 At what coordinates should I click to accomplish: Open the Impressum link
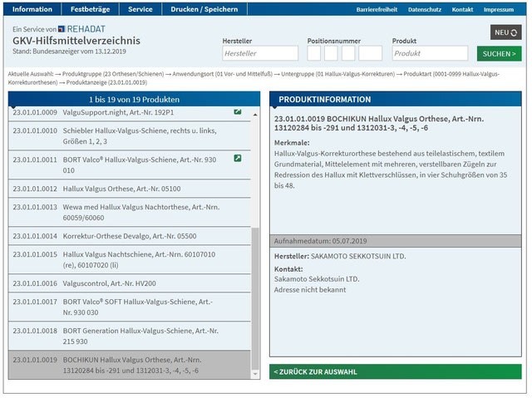point(499,9)
